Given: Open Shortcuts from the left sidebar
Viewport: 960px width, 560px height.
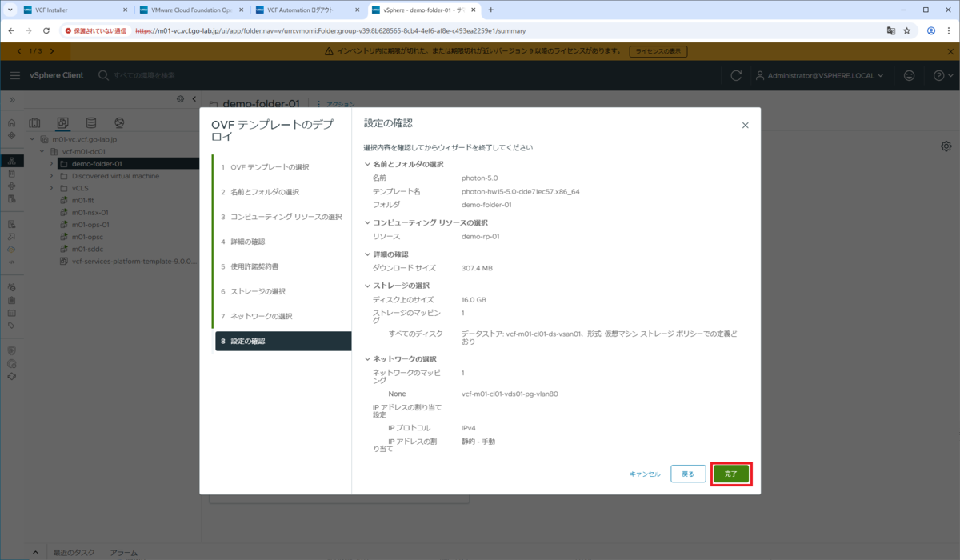Looking at the screenshot, I should click(x=11, y=135).
